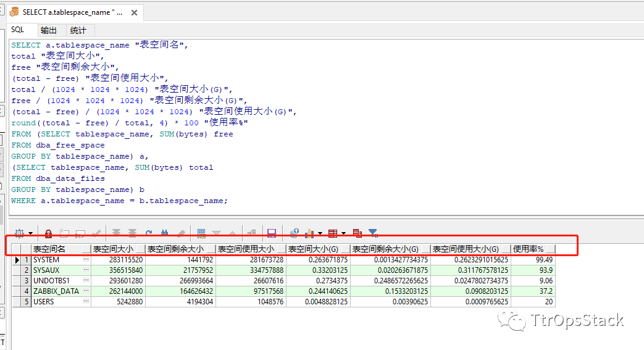Click the database export upload icon
644x350 pixels.
294,233
